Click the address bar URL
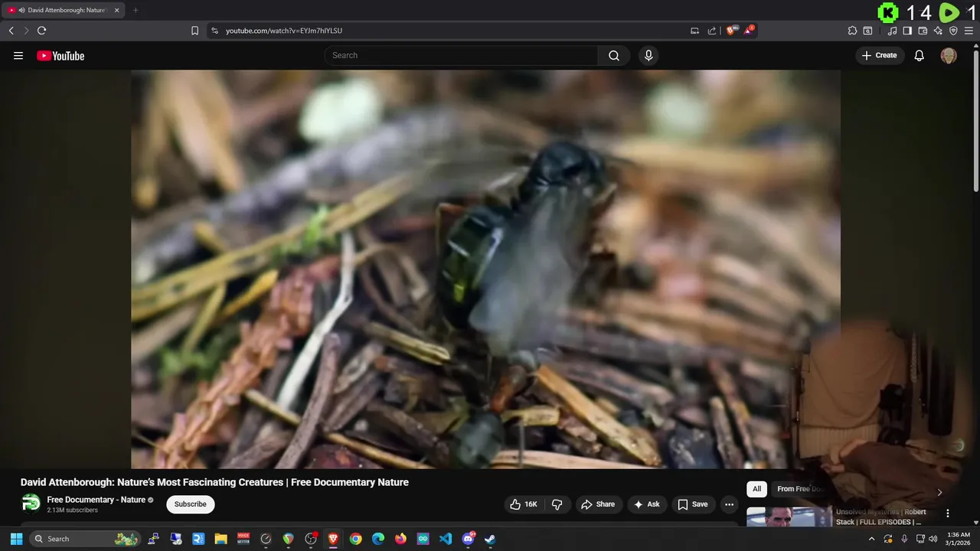Viewport: 980px width, 551px height. tap(284, 31)
